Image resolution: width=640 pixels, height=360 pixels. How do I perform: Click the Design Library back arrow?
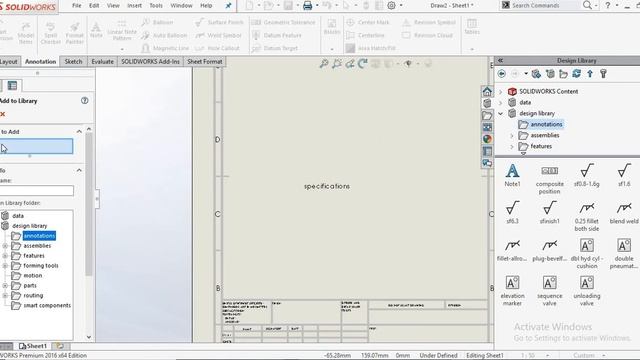(x=502, y=74)
